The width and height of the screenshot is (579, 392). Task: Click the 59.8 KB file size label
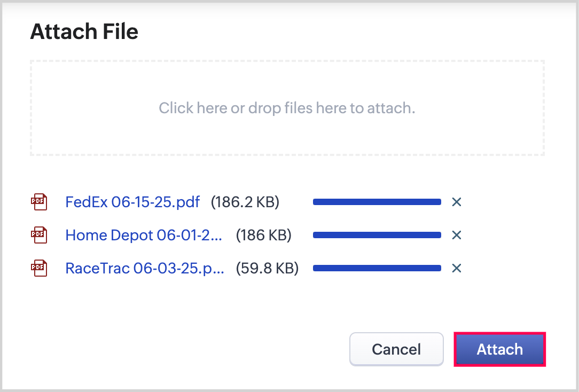click(x=267, y=268)
